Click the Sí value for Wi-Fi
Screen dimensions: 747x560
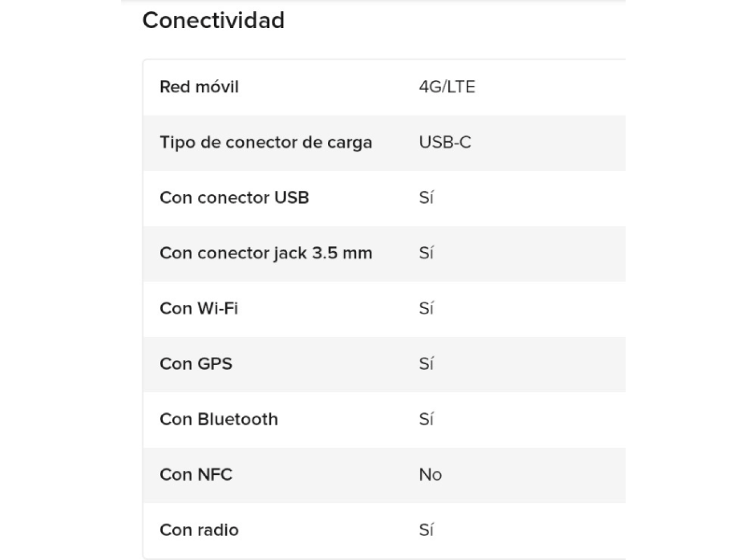(x=426, y=309)
